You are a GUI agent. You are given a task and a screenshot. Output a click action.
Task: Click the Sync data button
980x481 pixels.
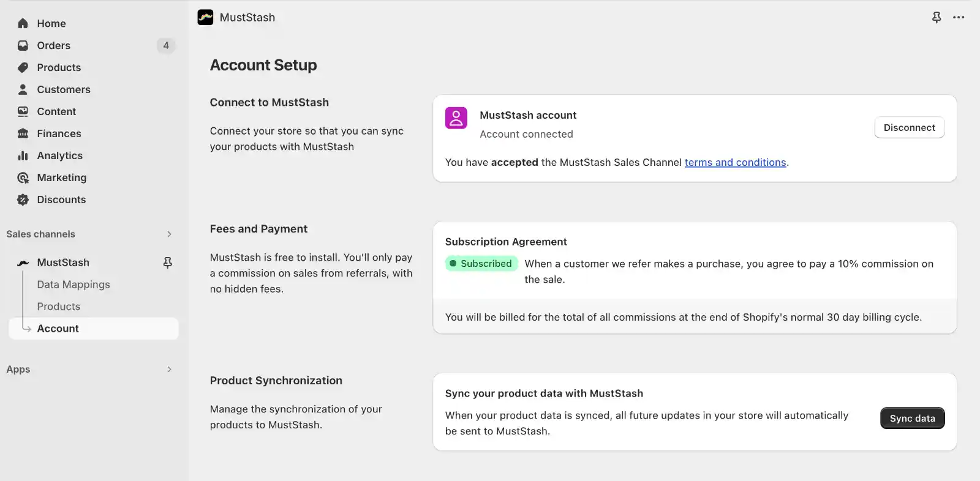pyautogui.click(x=913, y=418)
